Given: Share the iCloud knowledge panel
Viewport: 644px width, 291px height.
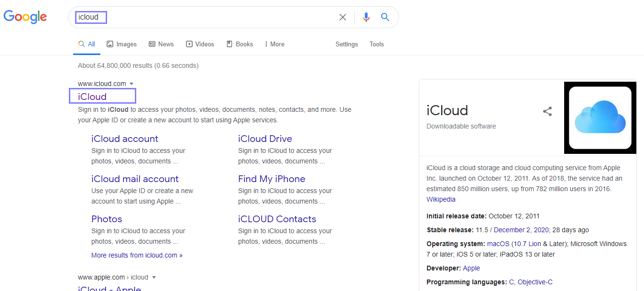Looking at the screenshot, I should pyautogui.click(x=547, y=111).
